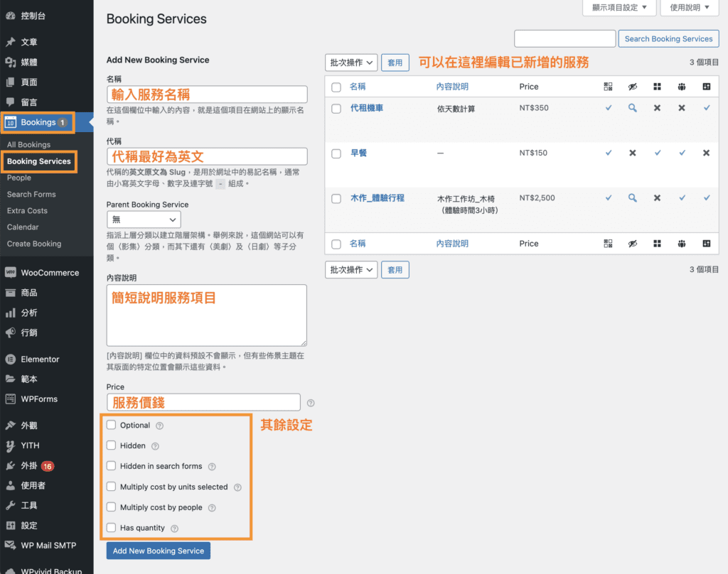Click the WP Mail SMTP sidebar icon
728x574 pixels.
pyautogui.click(x=47, y=546)
